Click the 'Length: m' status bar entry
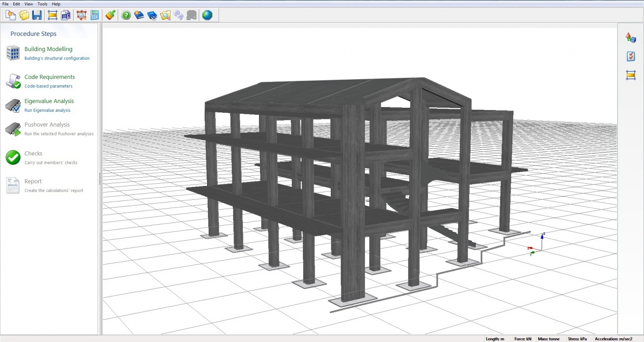 (x=495, y=339)
